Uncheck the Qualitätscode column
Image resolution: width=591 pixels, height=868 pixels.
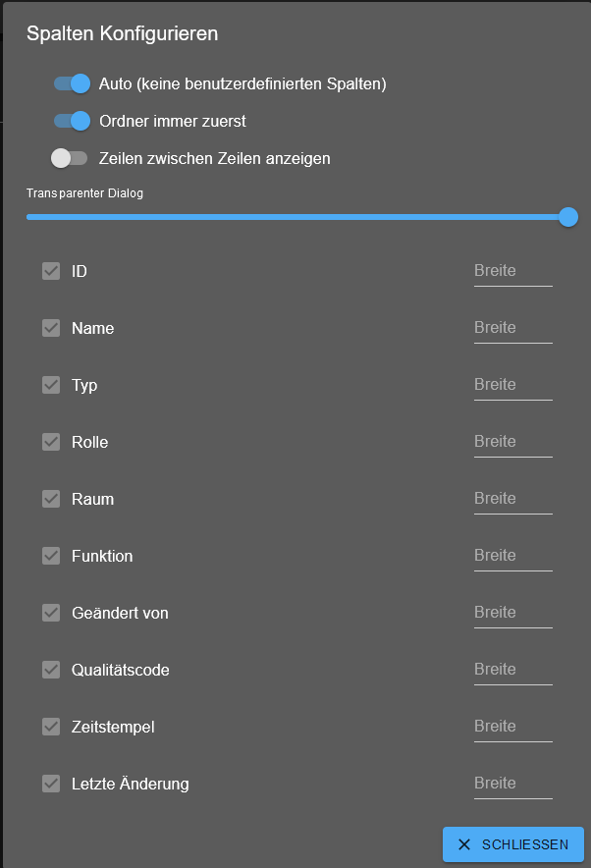pyautogui.click(x=51, y=669)
